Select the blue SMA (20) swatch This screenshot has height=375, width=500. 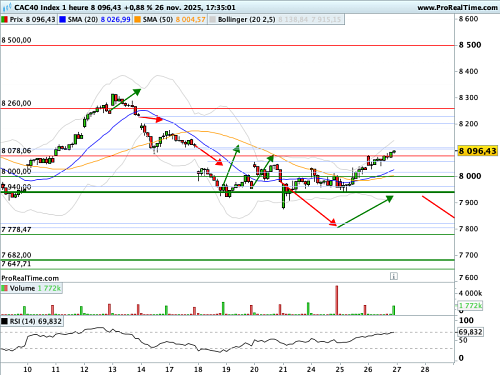(x=62, y=20)
